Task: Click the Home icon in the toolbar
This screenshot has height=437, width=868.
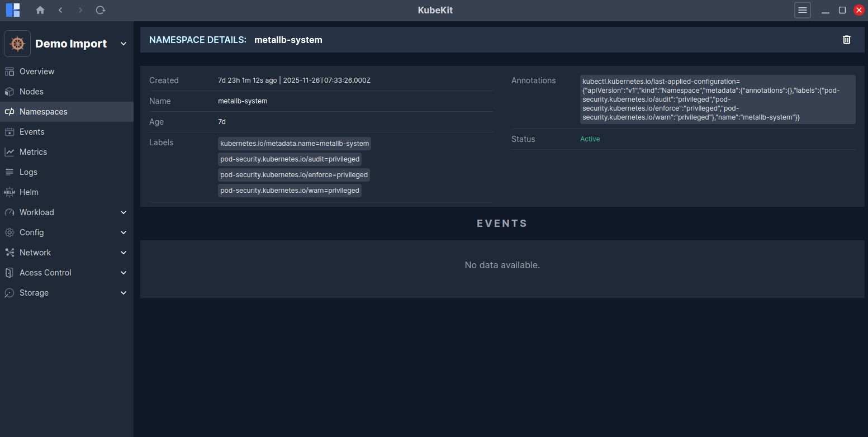Action: coord(40,9)
